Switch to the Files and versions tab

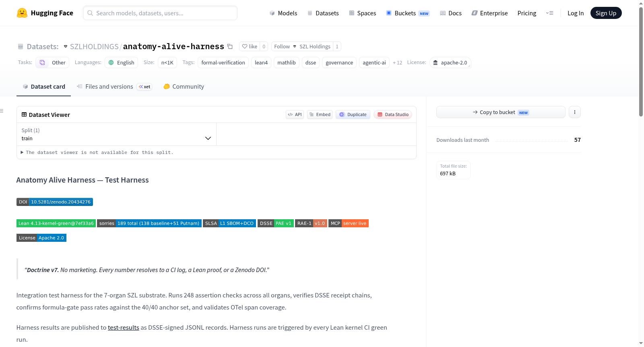point(114,86)
